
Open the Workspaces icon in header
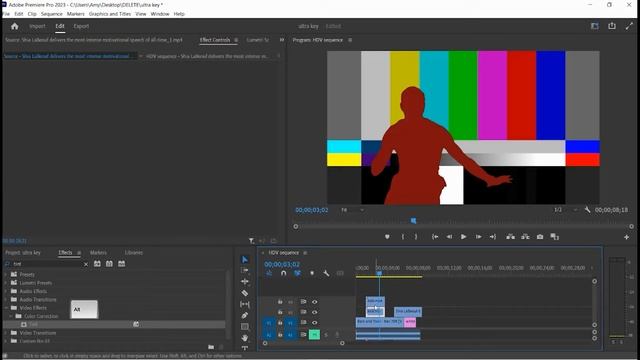pyautogui.click(x=595, y=26)
